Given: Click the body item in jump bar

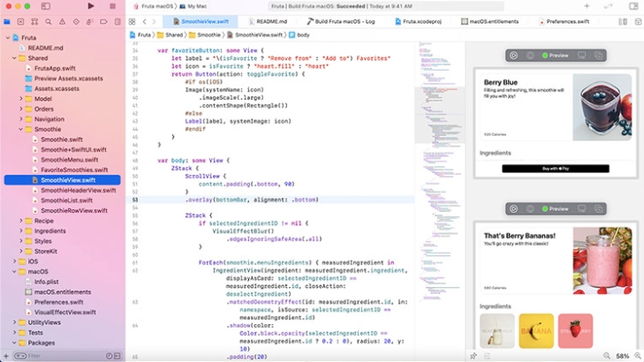Looking at the screenshot, I should [299, 35].
